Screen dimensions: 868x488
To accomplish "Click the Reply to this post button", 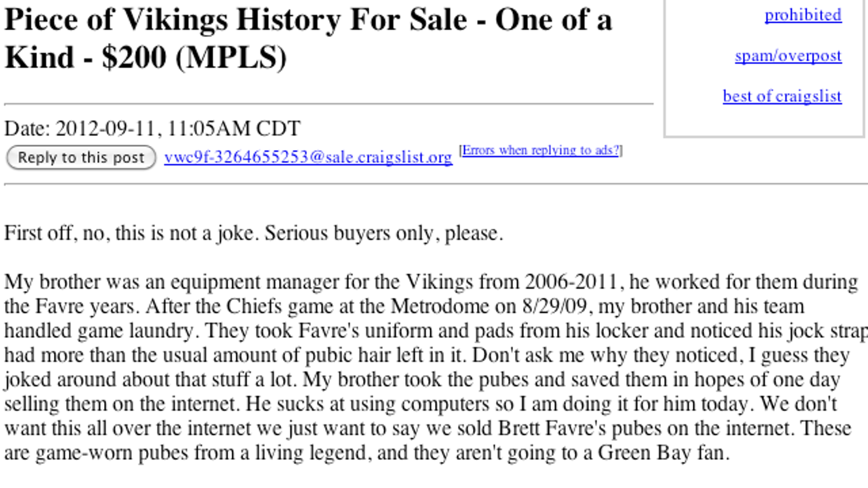I will pos(81,157).
